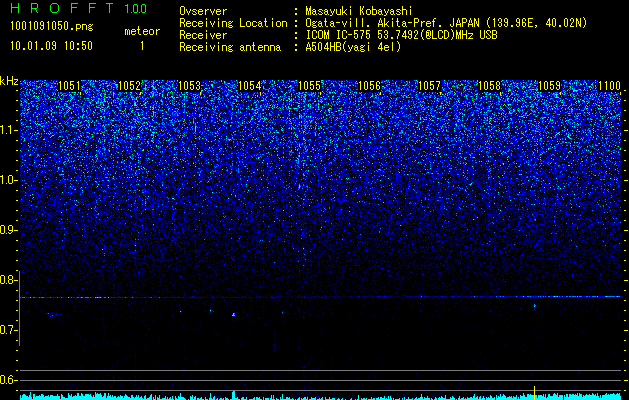Click the kHz axis unit label
The width and height of the screenshot is (629, 400).
coord(9,81)
